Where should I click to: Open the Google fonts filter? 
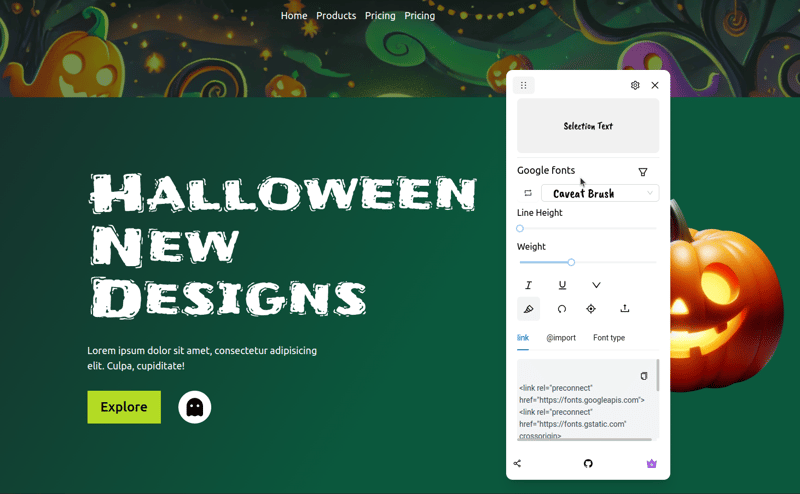643,172
